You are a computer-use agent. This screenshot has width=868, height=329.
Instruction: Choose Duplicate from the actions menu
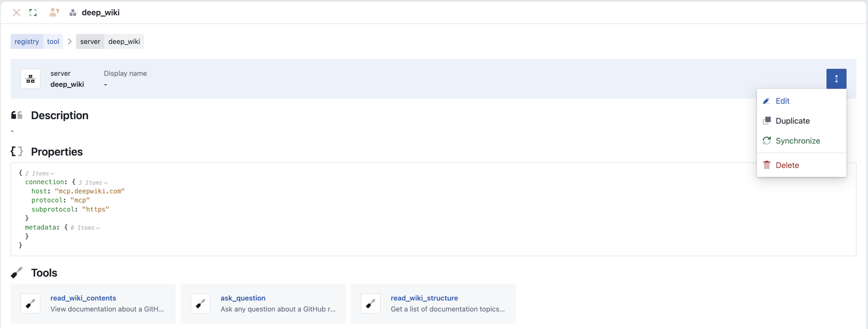click(801, 121)
